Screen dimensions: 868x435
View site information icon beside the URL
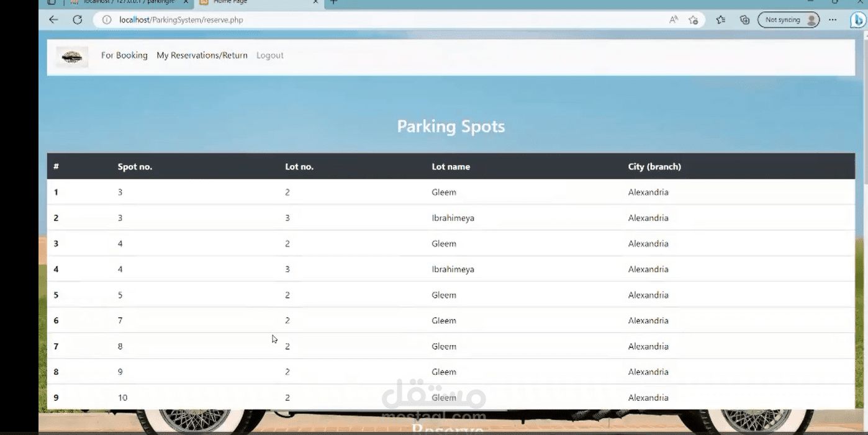pyautogui.click(x=106, y=20)
